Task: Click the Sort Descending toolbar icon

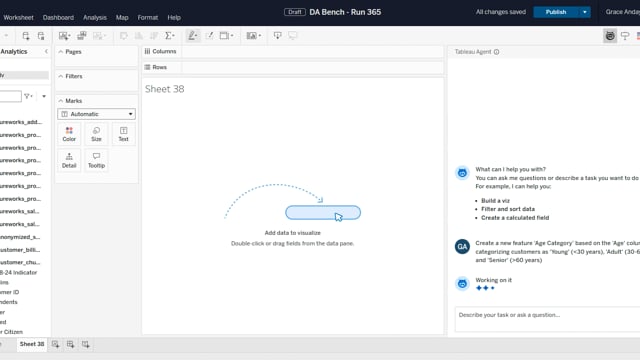Action: [154, 36]
